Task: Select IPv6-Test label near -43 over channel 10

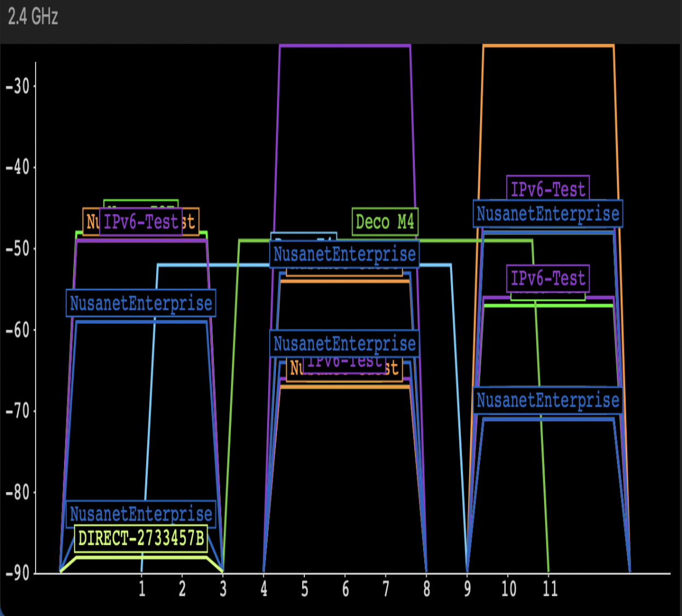Action: pos(548,189)
